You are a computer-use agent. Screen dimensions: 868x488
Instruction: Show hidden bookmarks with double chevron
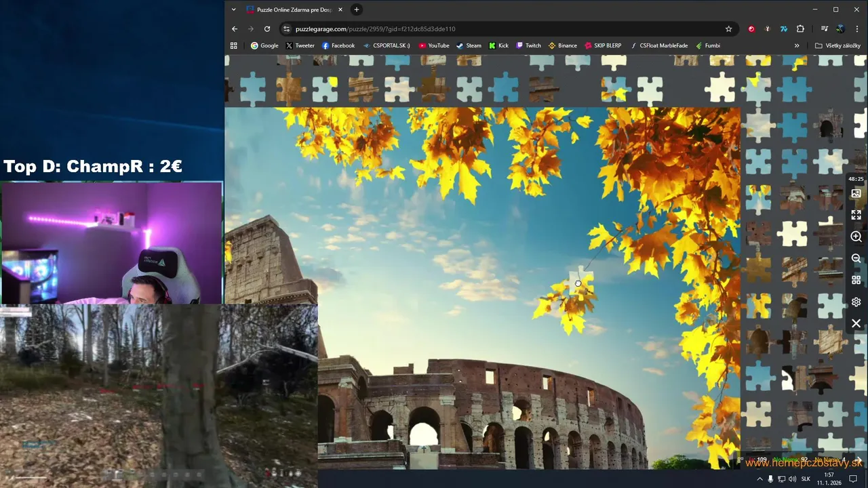click(797, 45)
